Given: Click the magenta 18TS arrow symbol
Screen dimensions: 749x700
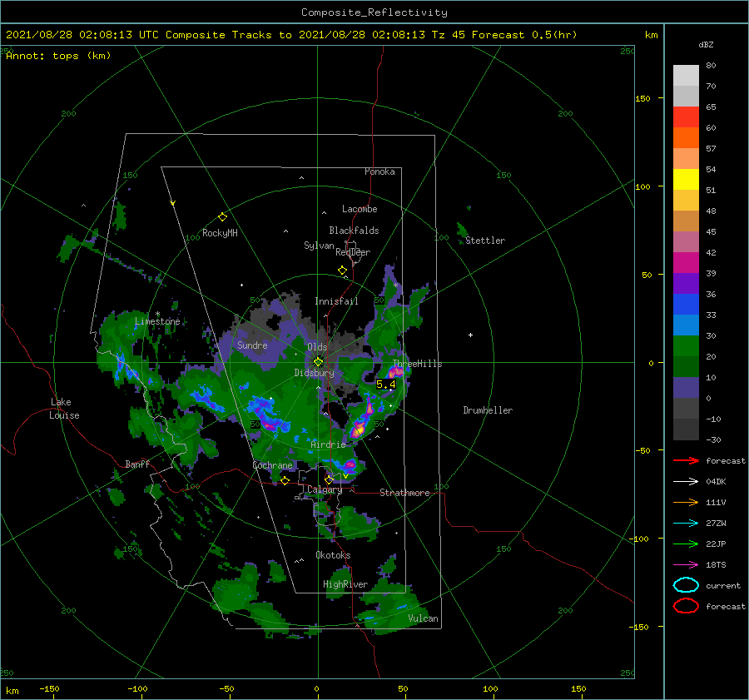Looking at the screenshot, I should click(686, 565).
